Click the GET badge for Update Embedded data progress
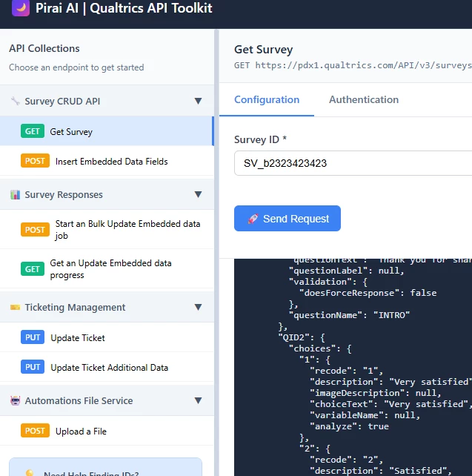Image resolution: width=472 pixels, height=476 pixels. point(33,268)
